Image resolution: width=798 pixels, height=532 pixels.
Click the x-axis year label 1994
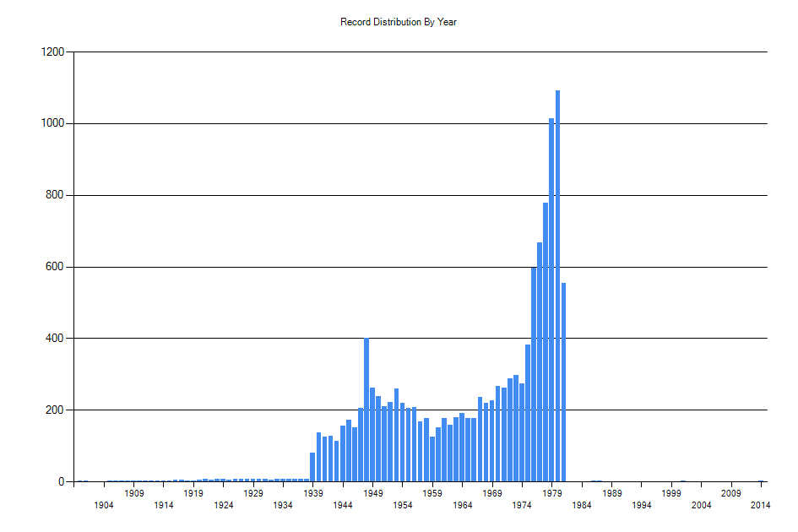click(x=642, y=505)
